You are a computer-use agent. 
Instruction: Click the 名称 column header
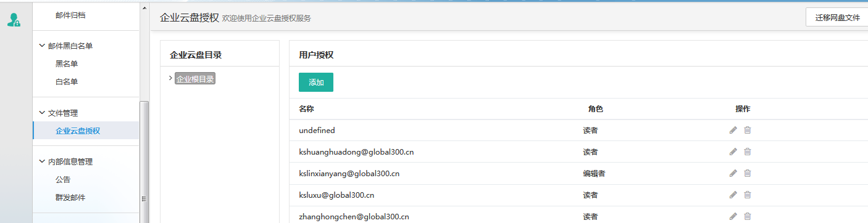(x=306, y=109)
